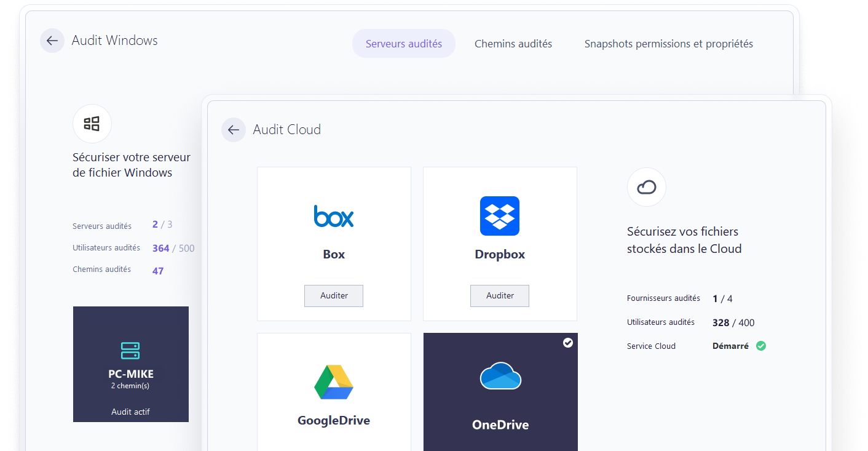The image size is (868, 451).
Task: Click the Dropbox provider name
Action: coord(500,255)
